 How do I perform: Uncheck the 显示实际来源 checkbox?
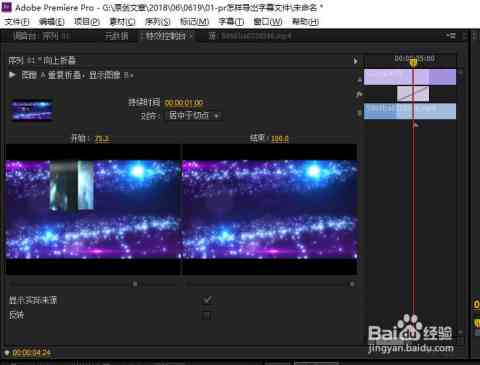pos(207,300)
